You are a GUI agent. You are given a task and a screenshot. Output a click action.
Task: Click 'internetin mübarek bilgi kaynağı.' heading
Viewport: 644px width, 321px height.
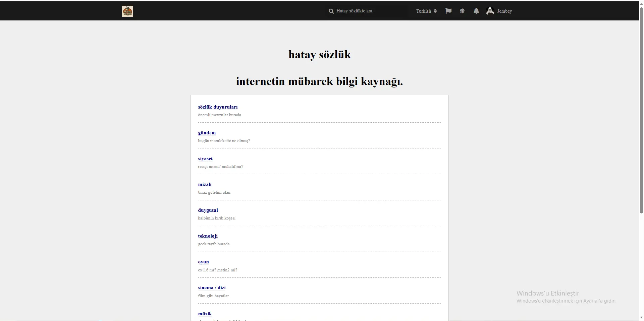(320, 81)
